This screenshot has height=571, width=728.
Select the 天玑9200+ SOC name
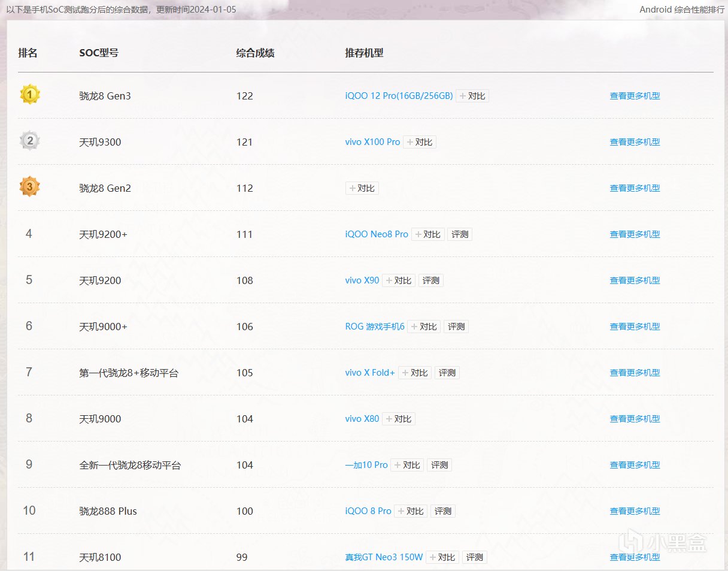click(103, 234)
